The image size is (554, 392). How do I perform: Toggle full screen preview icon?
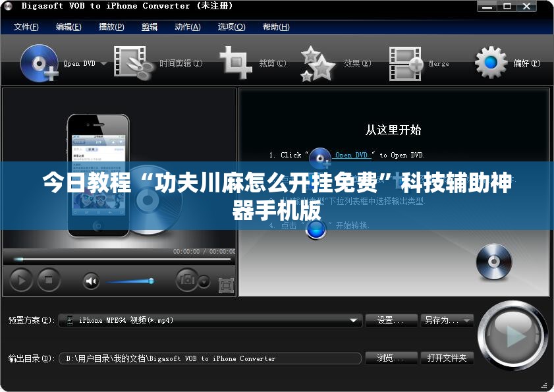[x=226, y=286]
